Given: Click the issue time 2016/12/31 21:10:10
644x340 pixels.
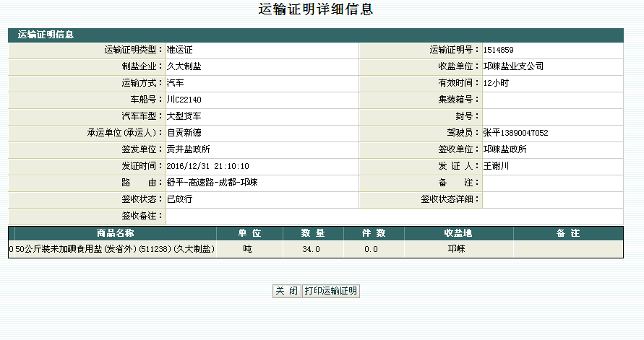Looking at the screenshot, I should [x=208, y=166].
